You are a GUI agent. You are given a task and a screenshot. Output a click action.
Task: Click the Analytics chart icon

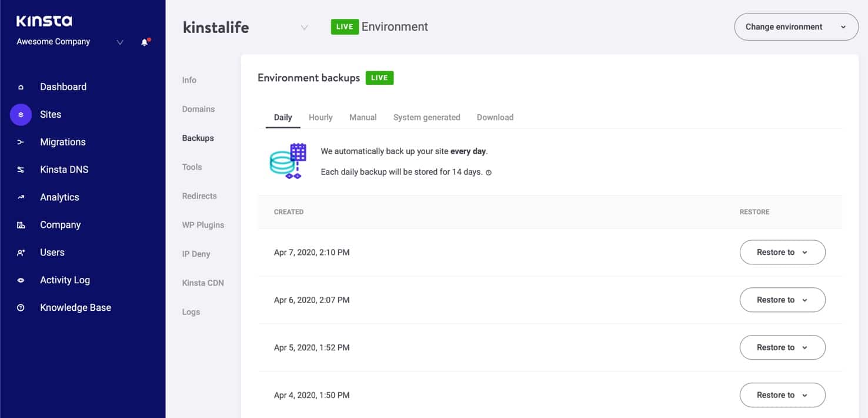21,197
